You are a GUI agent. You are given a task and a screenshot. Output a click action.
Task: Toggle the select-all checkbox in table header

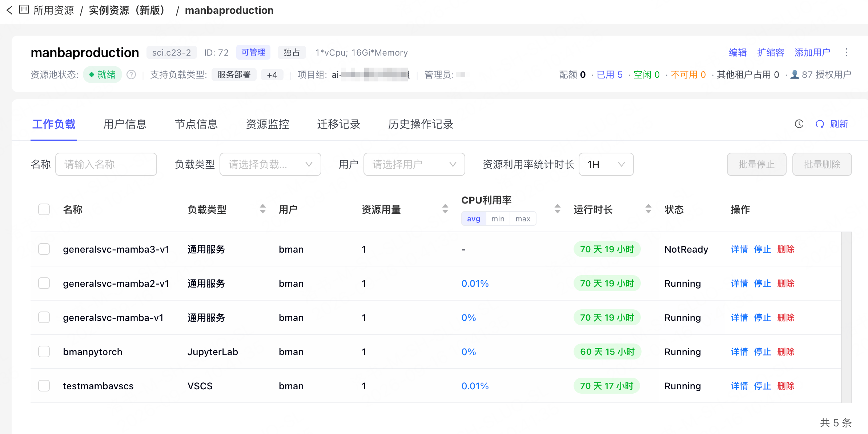(x=44, y=209)
